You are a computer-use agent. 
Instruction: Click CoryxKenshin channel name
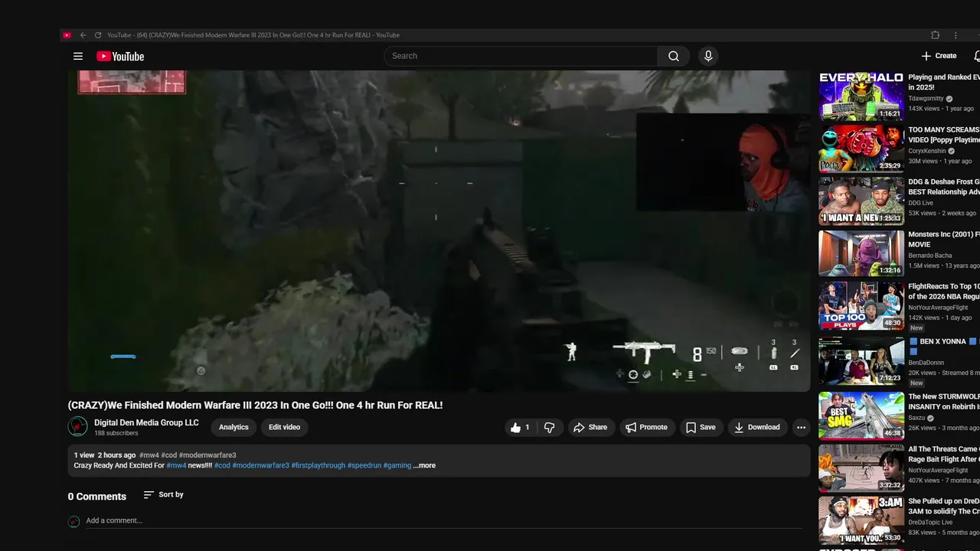927,151
